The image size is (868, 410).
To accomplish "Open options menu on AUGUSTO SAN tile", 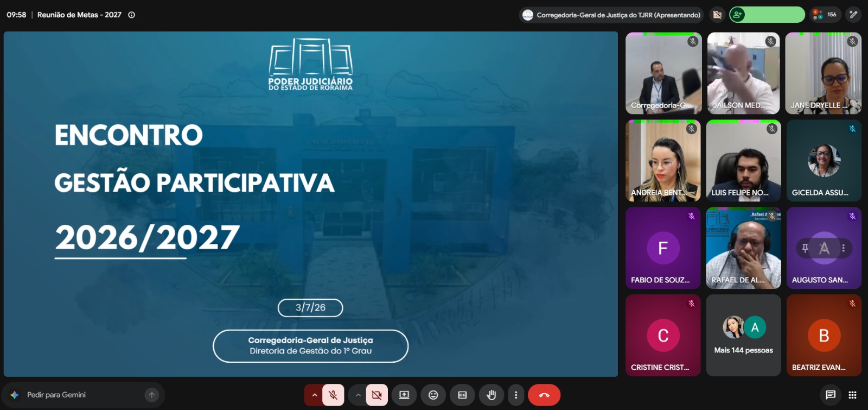I will point(843,248).
